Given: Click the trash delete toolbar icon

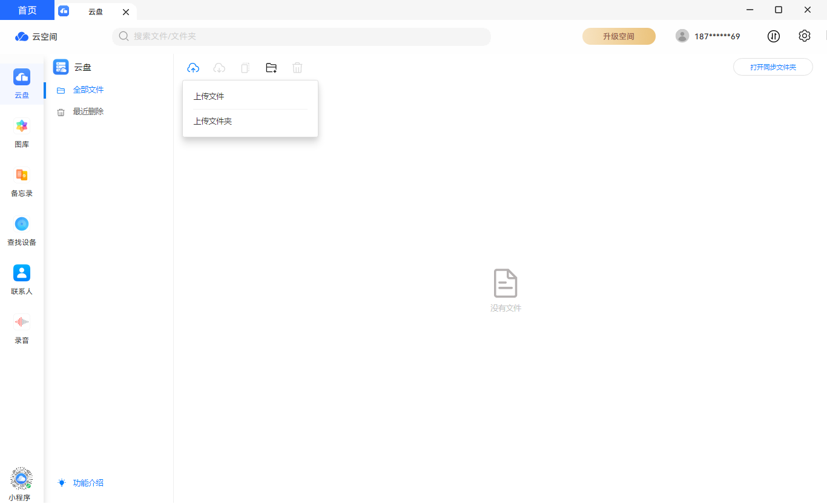Looking at the screenshot, I should [x=297, y=68].
